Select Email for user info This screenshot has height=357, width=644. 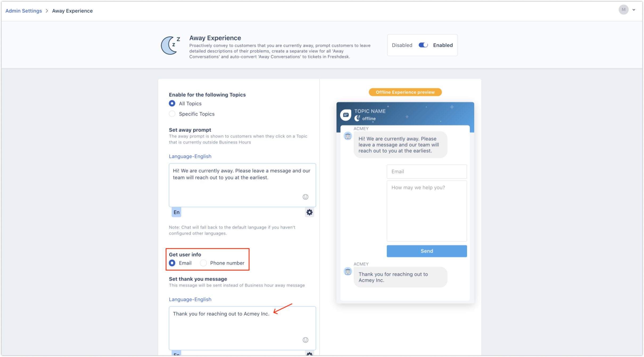point(172,263)
